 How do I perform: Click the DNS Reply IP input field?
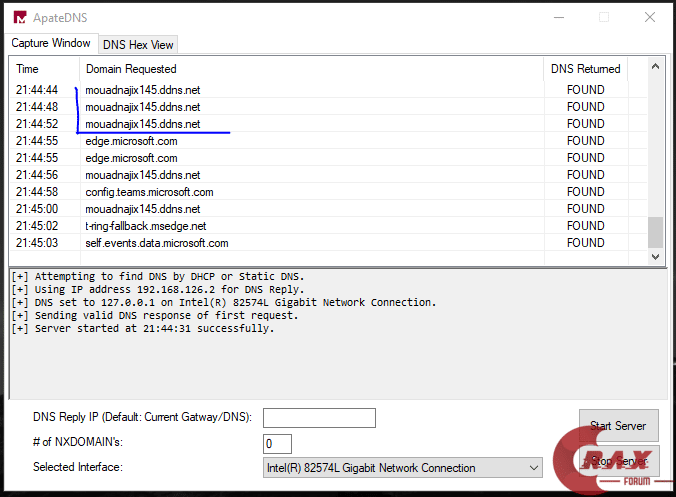pyautogui.click(x=319, y=418)
